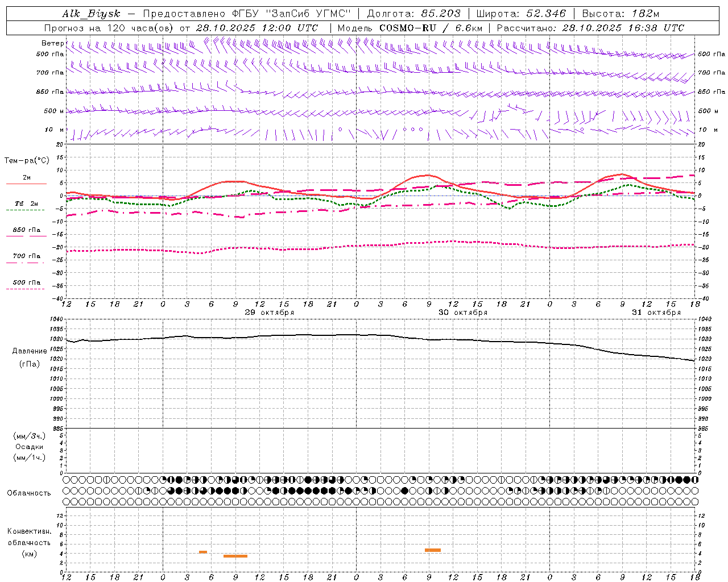The width and height of the screenshot is (728, 582).
Task: Click the "Высота: 182м" header value
Action: coord(621,14)
